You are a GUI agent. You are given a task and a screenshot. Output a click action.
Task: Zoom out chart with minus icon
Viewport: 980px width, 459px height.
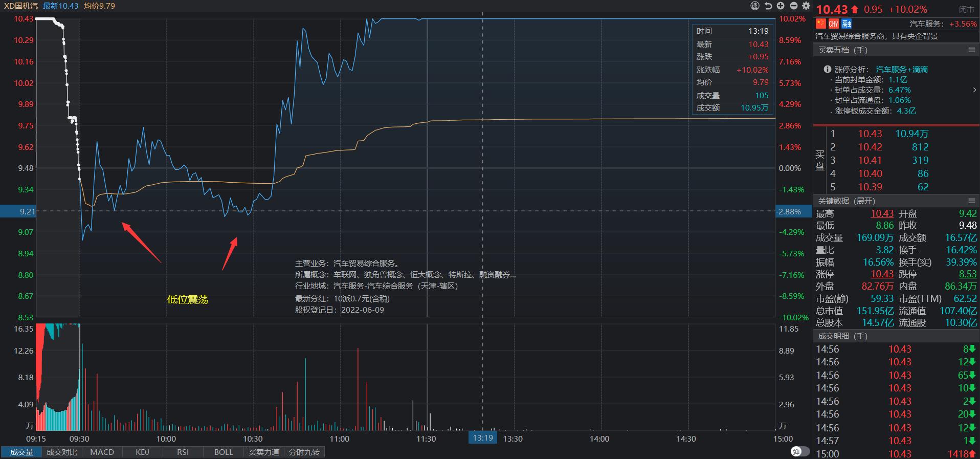[x=794, y=6]
